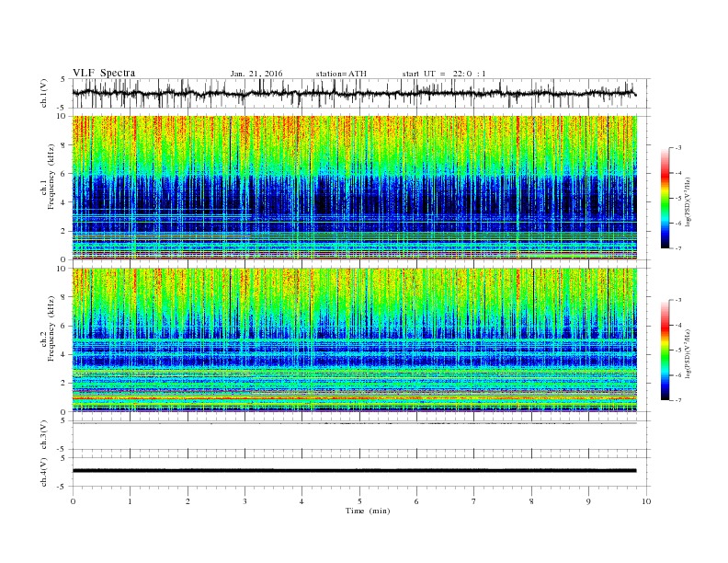Click the ch.4 black voltage trace
The image size is (728, 563).
(x=354, y=471)
